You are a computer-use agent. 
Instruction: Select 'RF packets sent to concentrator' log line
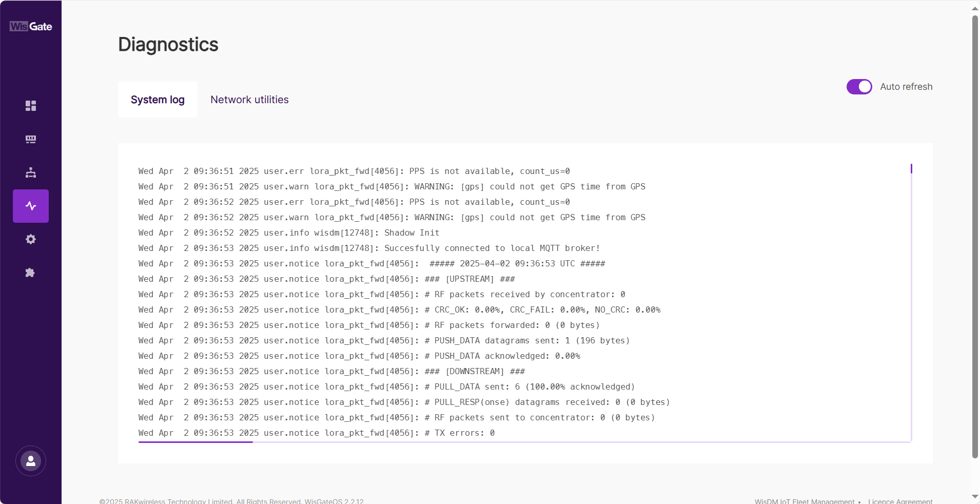pyautogui.click(x=397, y=417)
